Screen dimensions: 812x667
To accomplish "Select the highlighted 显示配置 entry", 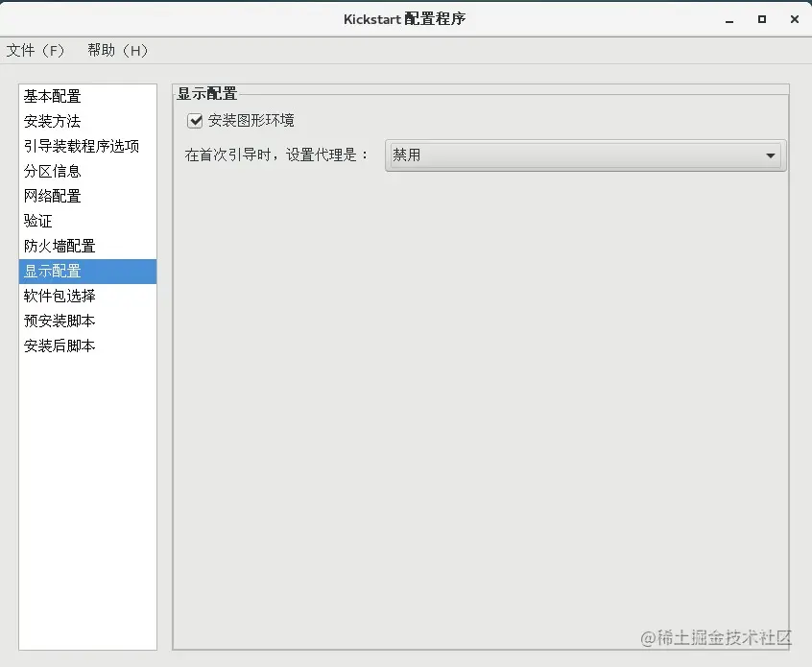I will (87, 272).
